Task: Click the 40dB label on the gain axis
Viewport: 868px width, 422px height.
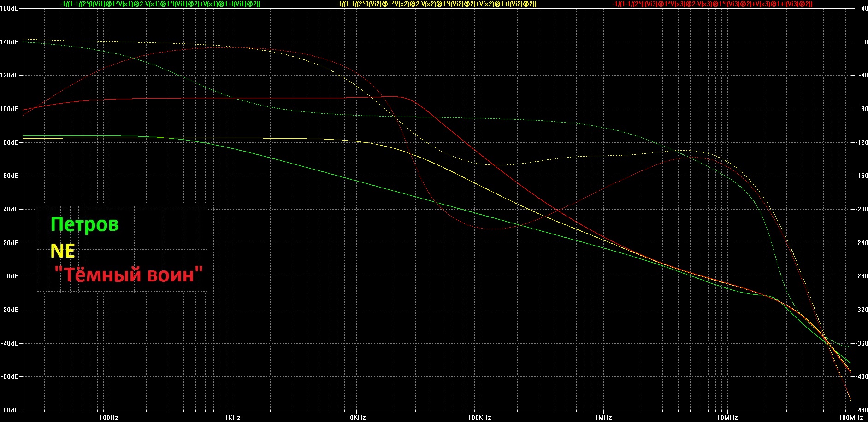Action: pyautogui.click(x=11, y=209)
